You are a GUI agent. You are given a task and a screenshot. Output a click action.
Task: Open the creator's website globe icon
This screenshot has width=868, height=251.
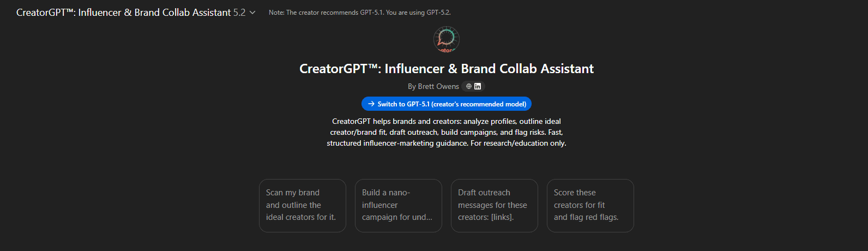(469, 86)
